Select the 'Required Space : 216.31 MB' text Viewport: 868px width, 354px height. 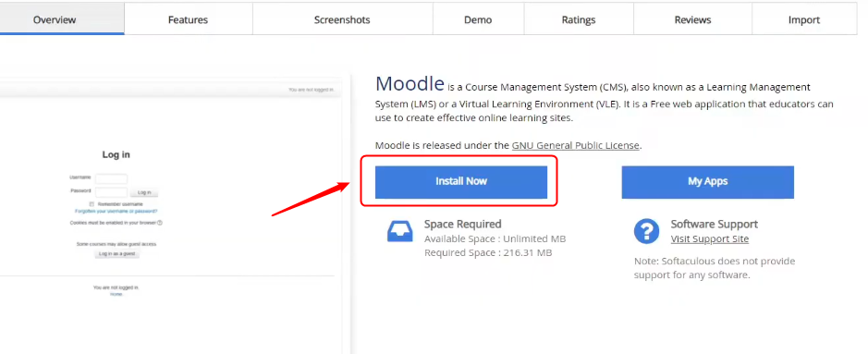(488, 252)
